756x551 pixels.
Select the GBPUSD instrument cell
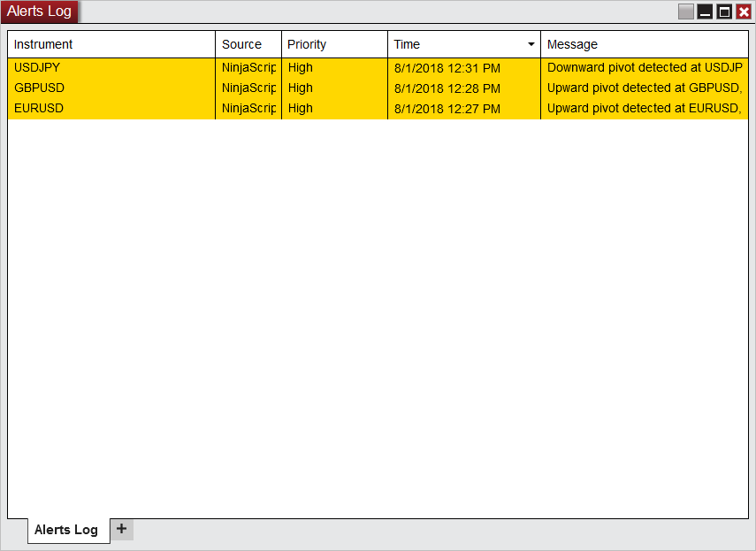[x=111, y=88]
